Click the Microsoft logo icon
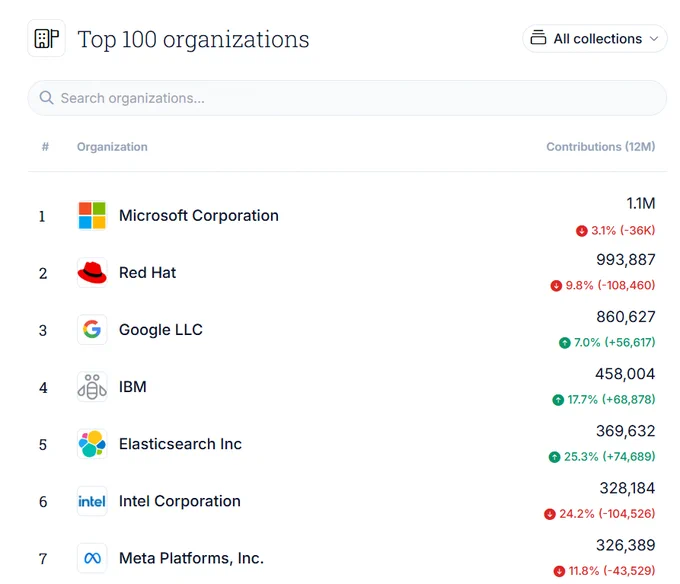Screen dimensions: 680x584 coord(92,215)
